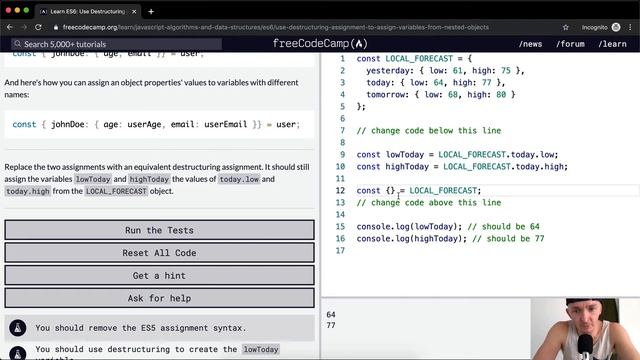Screen dimensions: 640x360
Task: Click line 12 'const {} = LOCAL_FORECAST;'
Action: [419, 191]
